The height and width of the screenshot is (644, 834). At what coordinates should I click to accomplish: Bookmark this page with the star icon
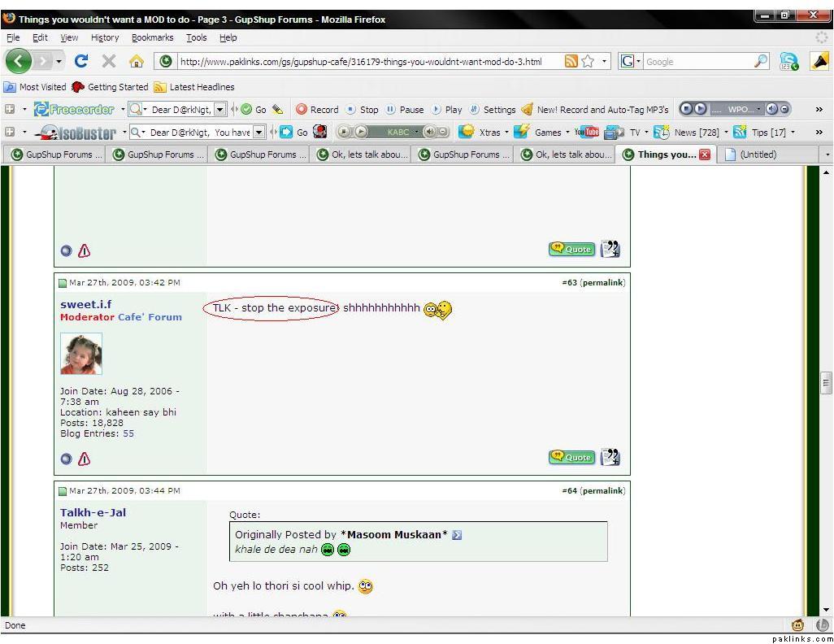tap(588, 61)
